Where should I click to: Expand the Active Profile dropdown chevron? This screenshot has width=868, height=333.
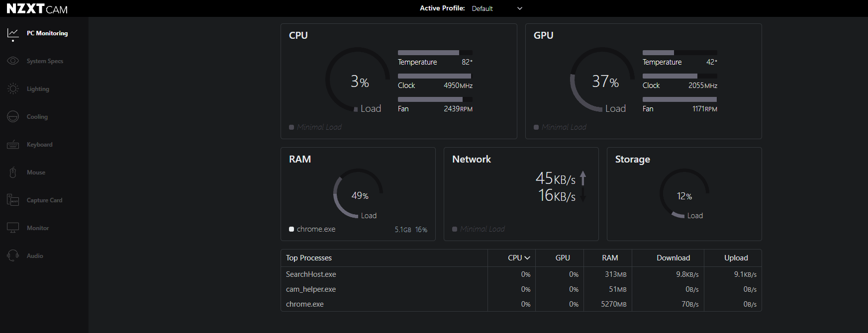[x=520, y=8]
